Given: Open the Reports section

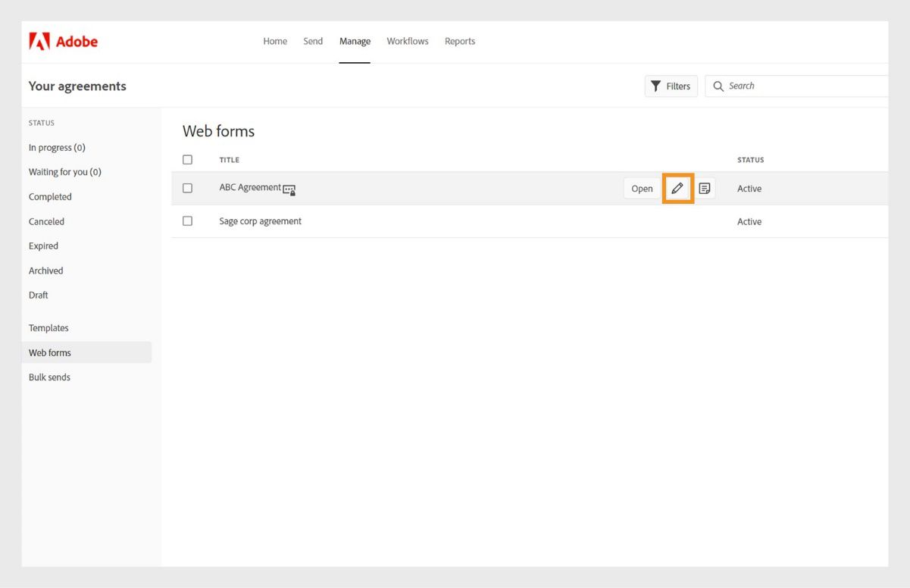Looking at the screenshot, I should pos(460,41).
